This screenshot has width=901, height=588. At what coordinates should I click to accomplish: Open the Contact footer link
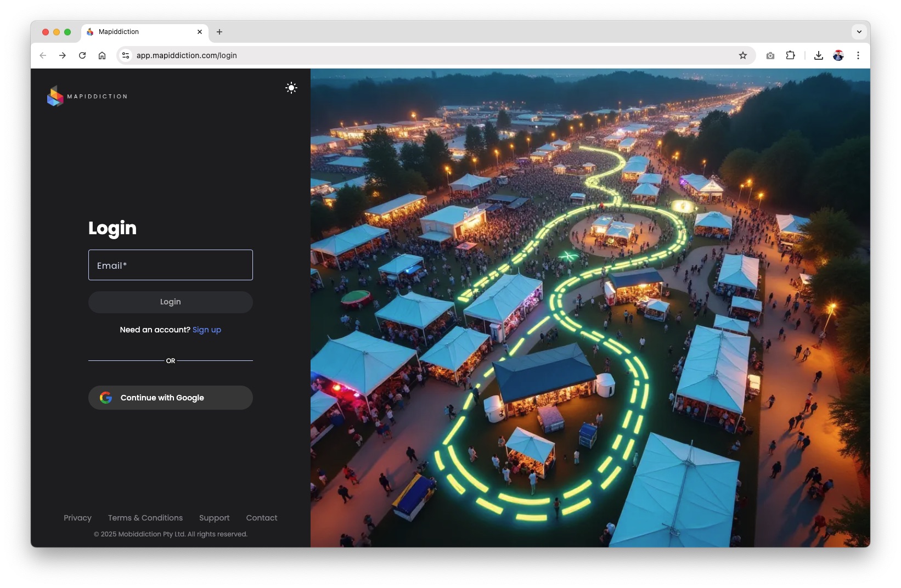click(x=262, y=518)
